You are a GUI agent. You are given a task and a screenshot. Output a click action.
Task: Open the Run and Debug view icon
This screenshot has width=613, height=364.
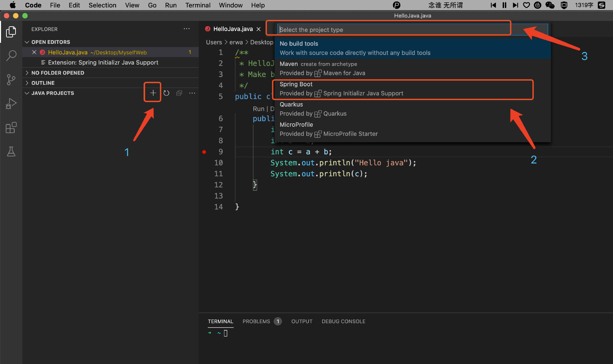[11, 104]
